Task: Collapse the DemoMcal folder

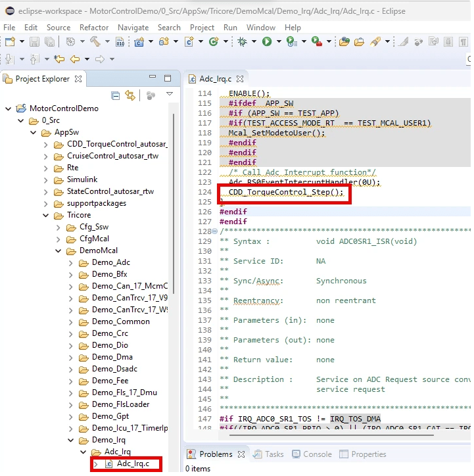Action: point(59,250)
